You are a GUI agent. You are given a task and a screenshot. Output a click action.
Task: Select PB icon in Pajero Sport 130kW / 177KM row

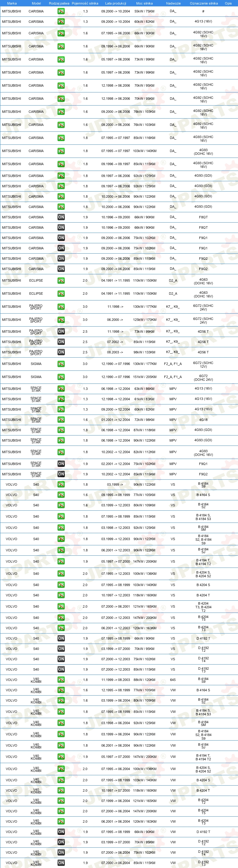tap(61, 307)
